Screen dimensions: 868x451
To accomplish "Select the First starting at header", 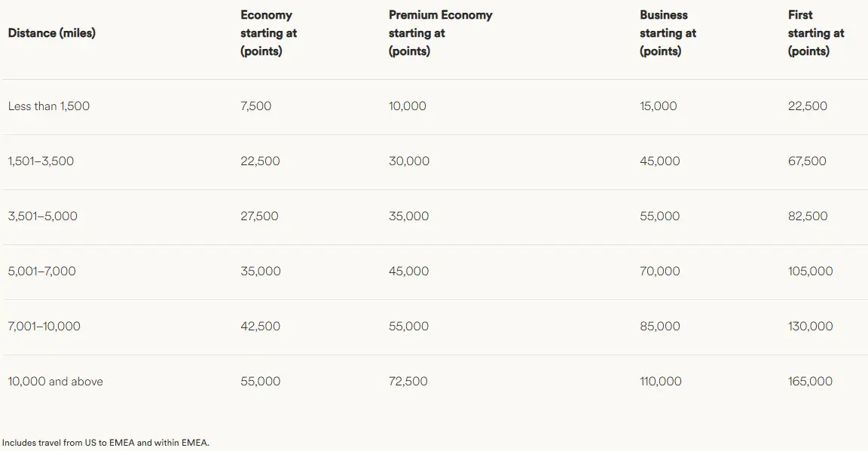I will pos(816,33).
